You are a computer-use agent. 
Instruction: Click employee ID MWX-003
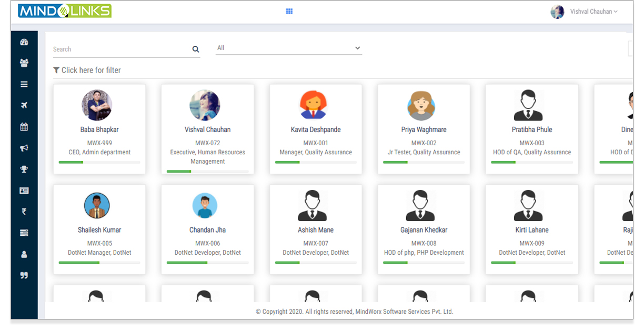coord(532,143)
